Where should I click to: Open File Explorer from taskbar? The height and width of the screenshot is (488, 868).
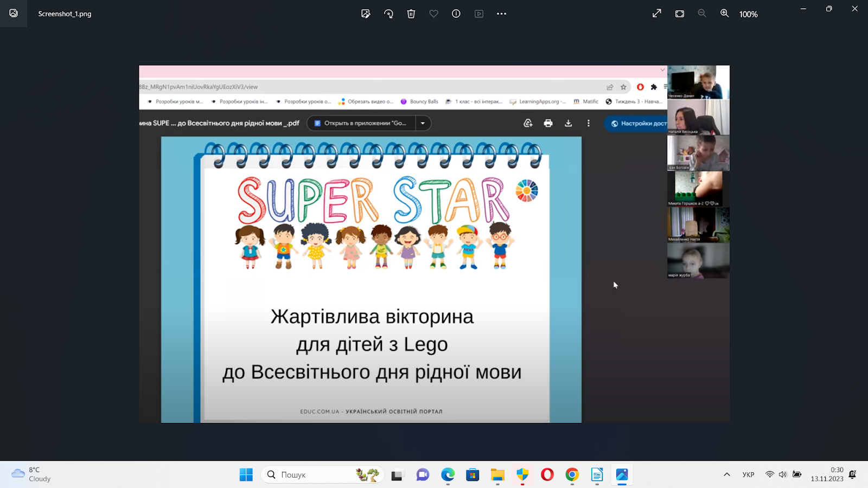(x=497, y=474)
